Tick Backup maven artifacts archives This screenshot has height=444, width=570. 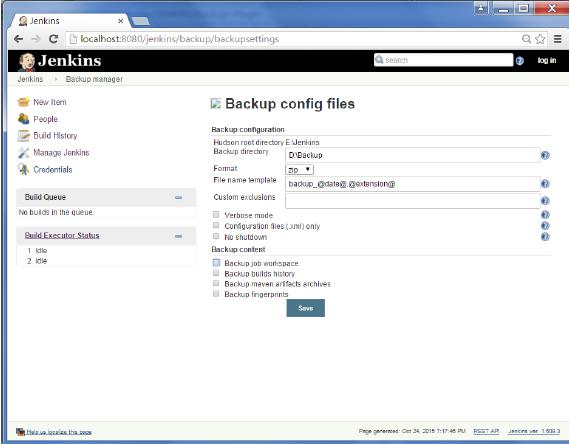click(x=216, y=283)
